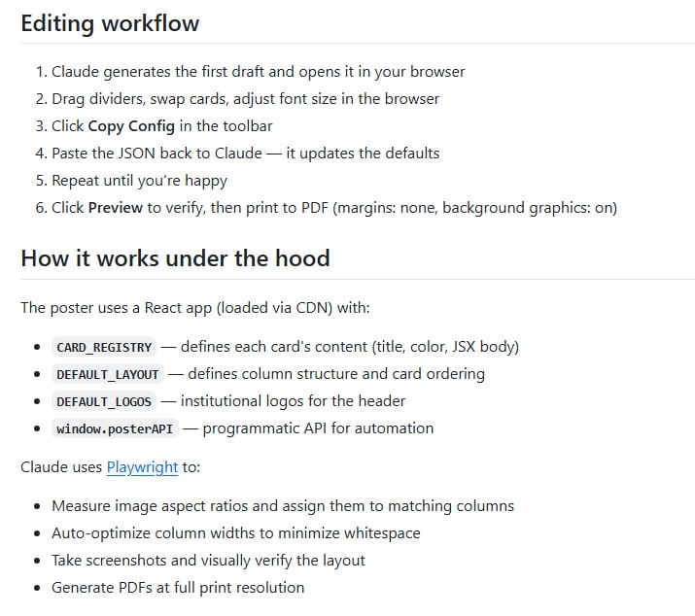Click the "programmatic API for automation" description

[x=318, y=428]
